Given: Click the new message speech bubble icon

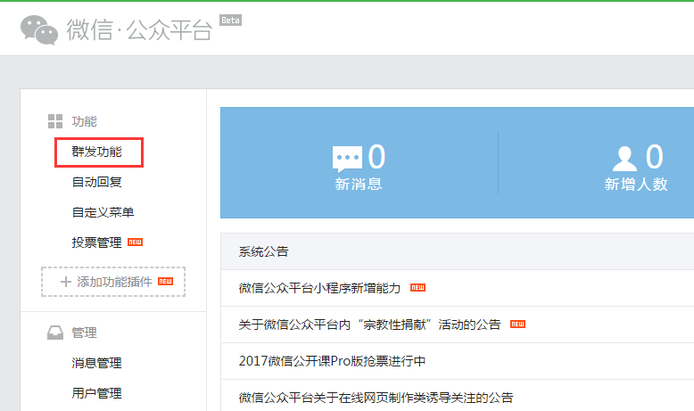Looking at the screenshot, I should [x=347, y=158].
